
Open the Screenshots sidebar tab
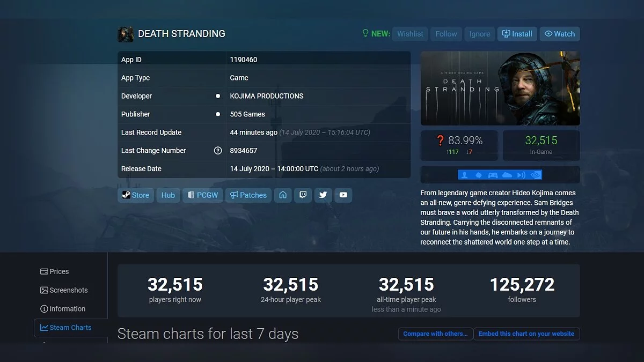coord(64,290)
